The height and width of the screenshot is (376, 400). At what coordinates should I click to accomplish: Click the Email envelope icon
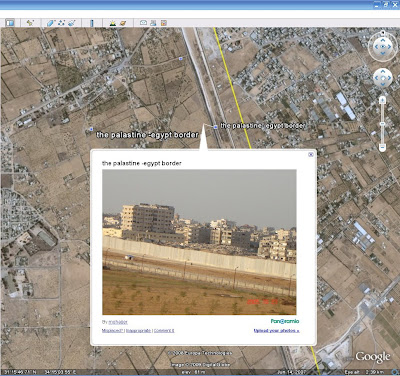click(x=143, y=23)
